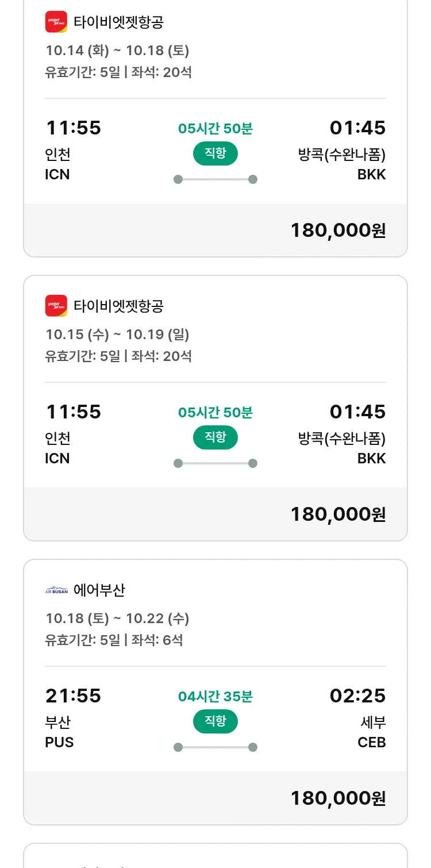Click 유효기간: 5일 | 좌석: 6석 info line
This screenshot has height=868, width=431.
point(114,640)
